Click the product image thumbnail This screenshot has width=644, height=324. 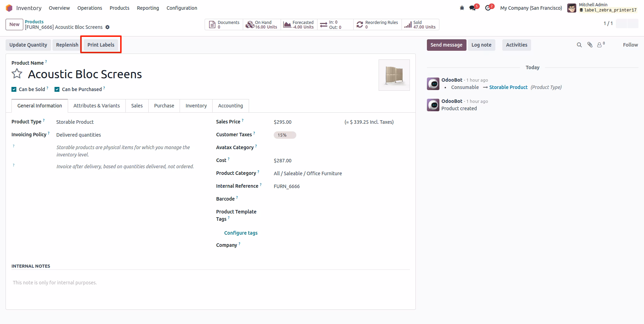click(394, 75)
